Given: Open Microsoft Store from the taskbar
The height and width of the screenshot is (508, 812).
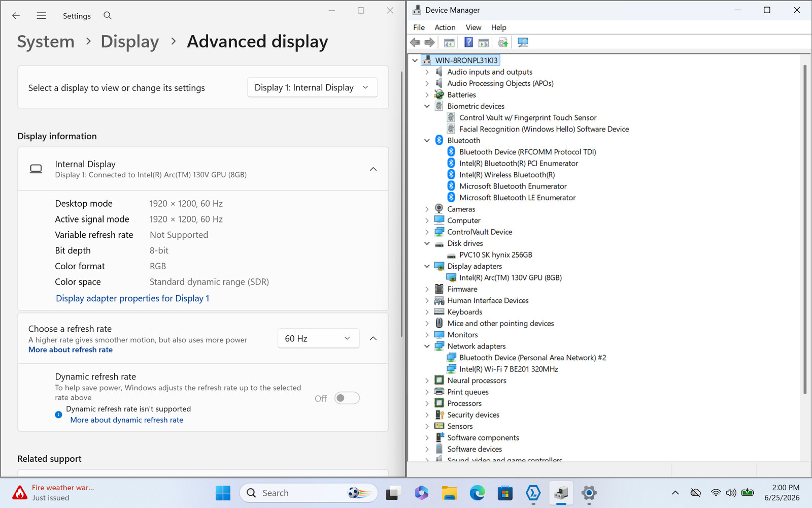Looking at the screenshot, I should point(505,493).
